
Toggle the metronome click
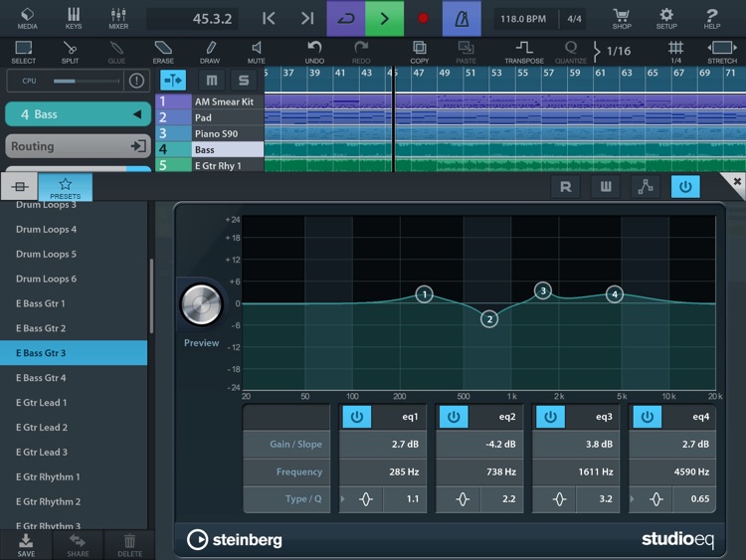pos(462,19)
